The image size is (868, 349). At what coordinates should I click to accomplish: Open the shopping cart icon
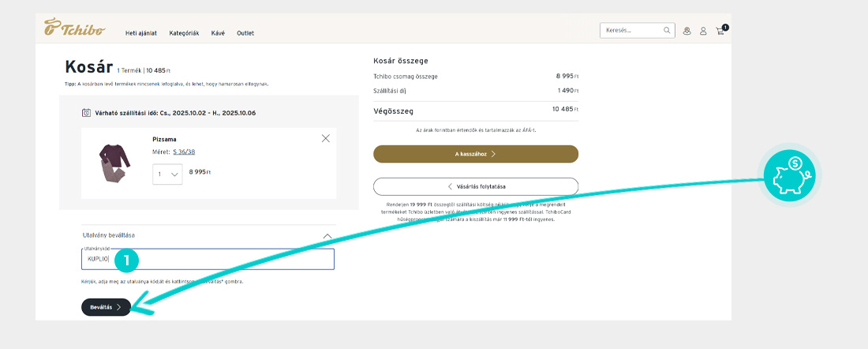click(x=720, y=31)
